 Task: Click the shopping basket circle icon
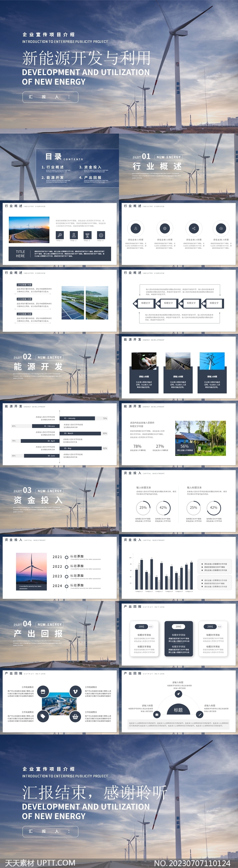[x=75, y=717]
